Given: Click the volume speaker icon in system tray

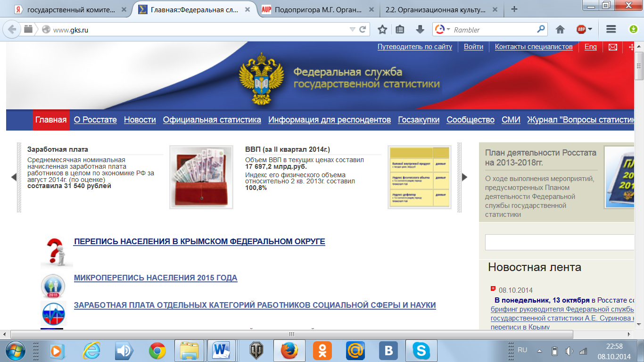Looking at the screenshot, I should pyautogui.click(x=569, y=351).
